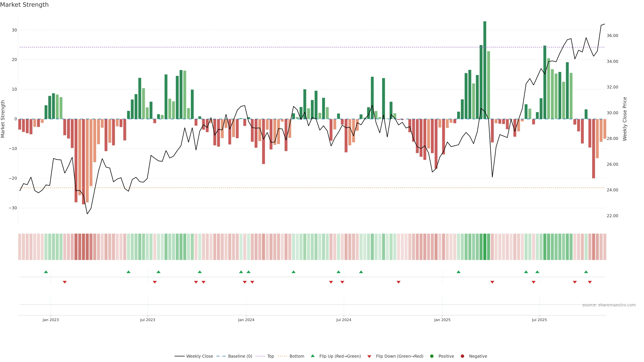Click the Market Strength chart title
The height and width of the screenshot is (362, 644).
click(24, 5)
